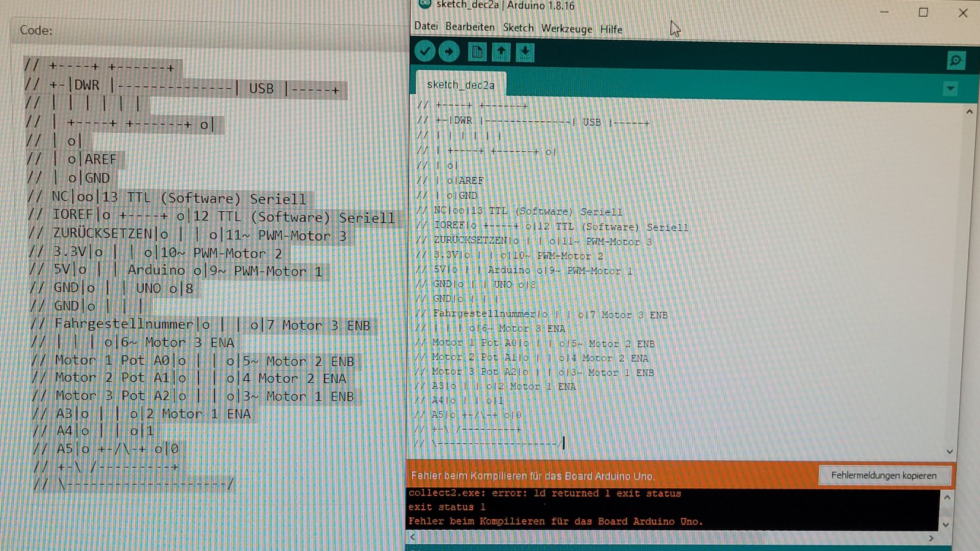The image size is (980, 551).
Task: Click editor line starting 'A5|o'
Action: 468,414
